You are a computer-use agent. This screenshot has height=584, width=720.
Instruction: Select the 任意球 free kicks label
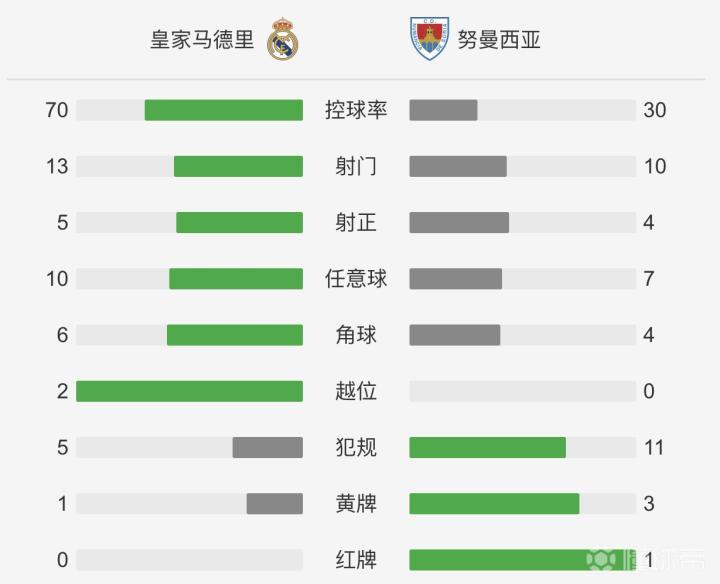coord(356,279)
